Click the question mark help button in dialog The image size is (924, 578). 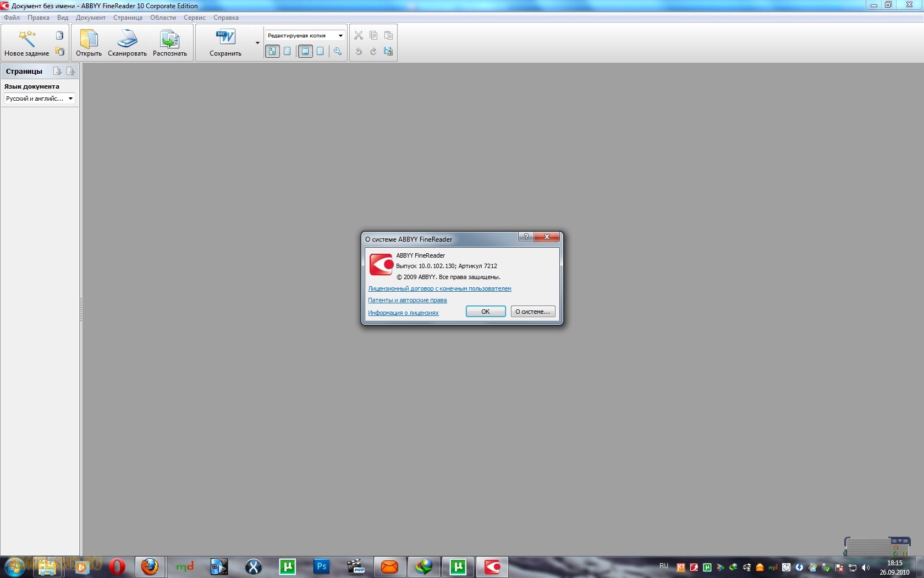click(x=526, y=237)
